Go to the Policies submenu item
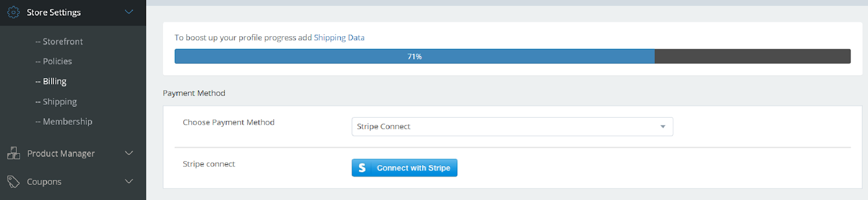 click(54, 61)
